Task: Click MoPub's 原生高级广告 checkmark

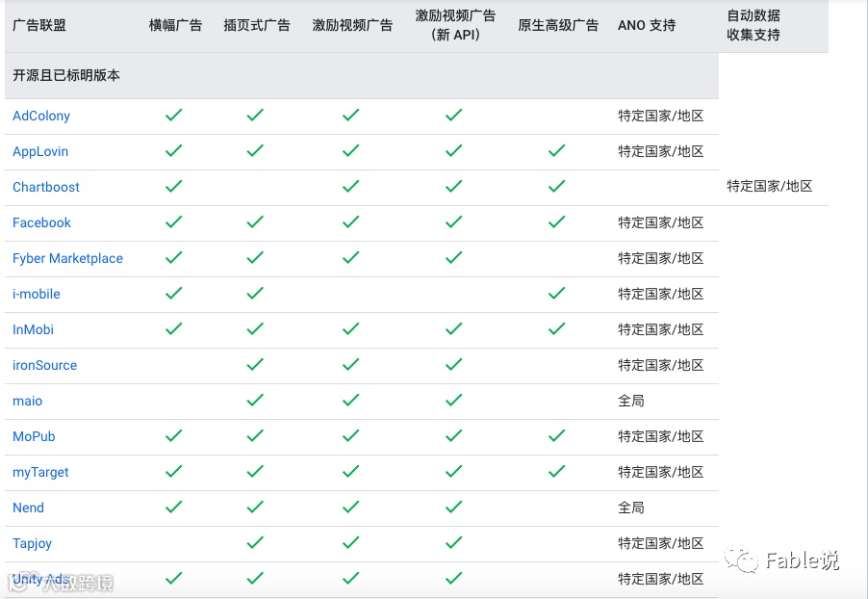Action: point(556,436)
